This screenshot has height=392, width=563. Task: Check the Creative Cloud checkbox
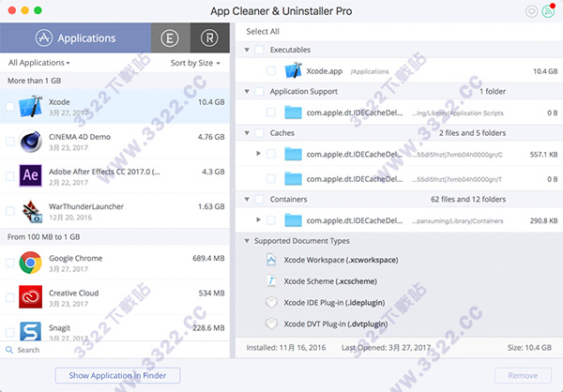point(10,297)
